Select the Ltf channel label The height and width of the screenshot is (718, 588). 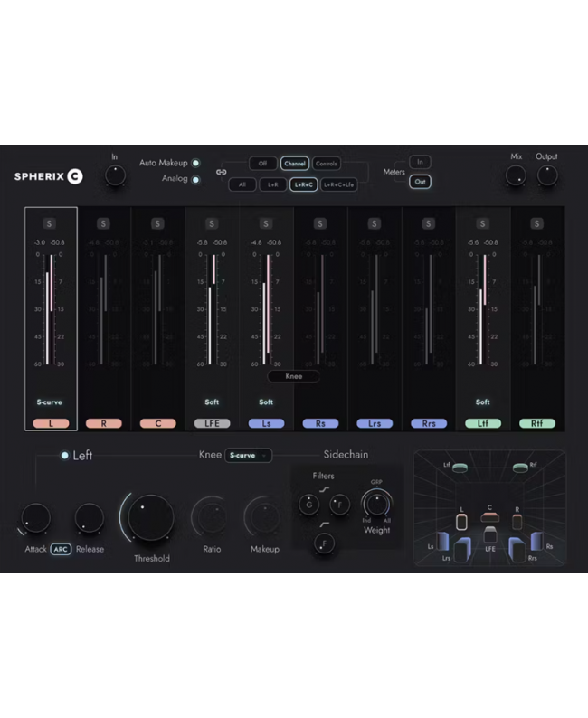click(x=483, y=423)
